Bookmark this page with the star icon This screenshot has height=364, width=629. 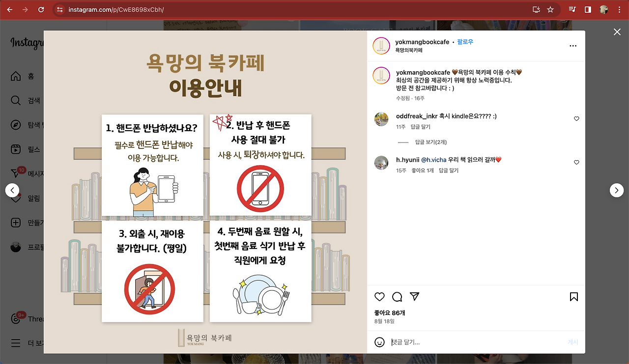coord(550,9)
